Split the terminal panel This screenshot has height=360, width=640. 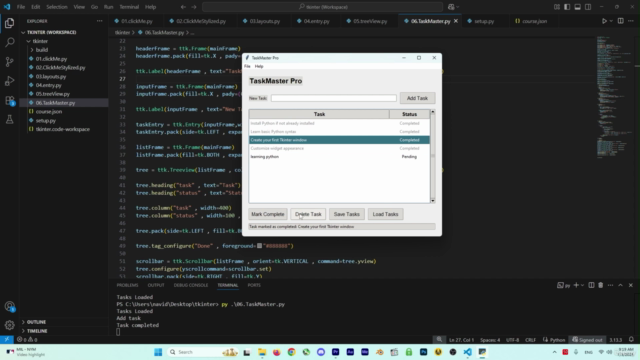(591, 285)
